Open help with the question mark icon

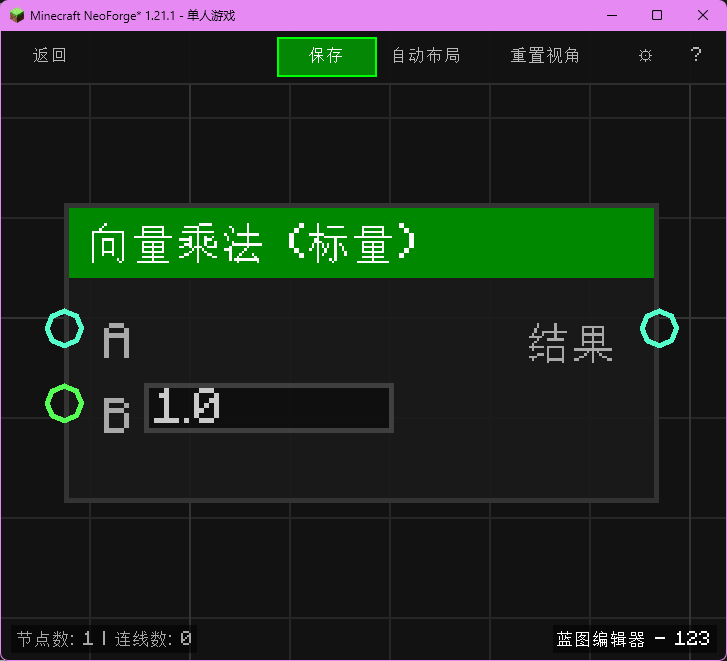[x=696, y=56]
